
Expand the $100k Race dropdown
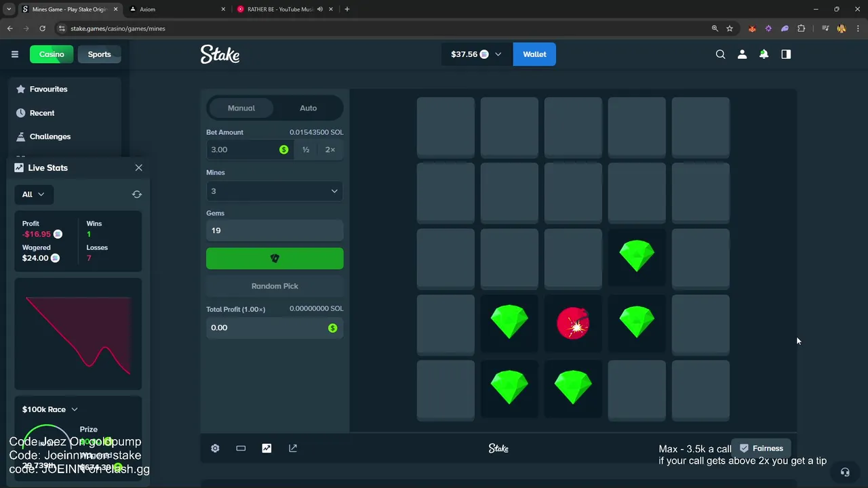pyautogui.click(x=50, y=409)
